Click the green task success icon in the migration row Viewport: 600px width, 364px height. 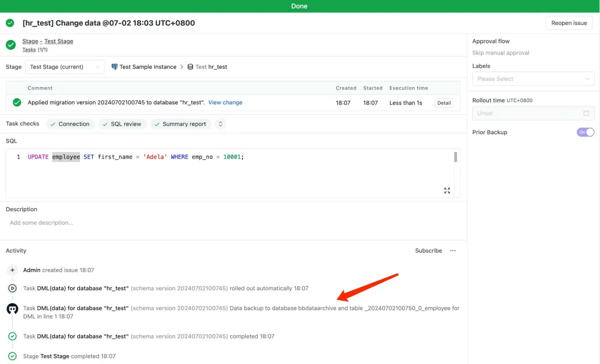click(x=17, y=103)
